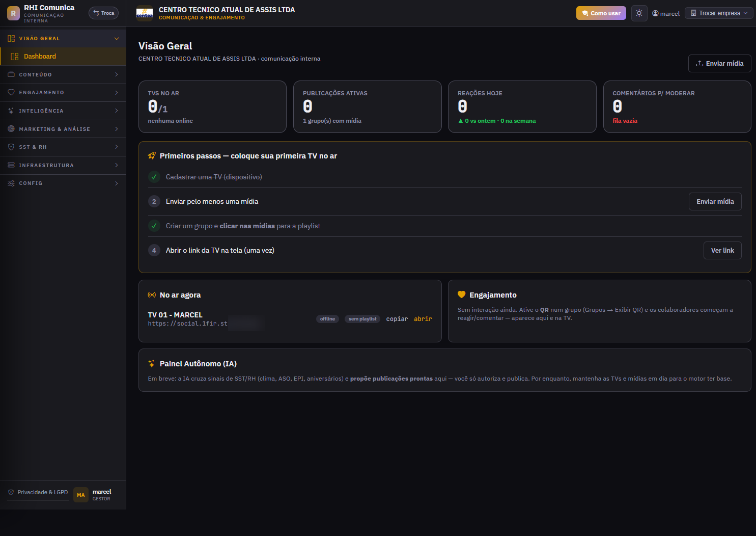This screenshot has width=756, height=536.
Task: Open Infraestrutura sidebar menu
Action: [63, 166]
